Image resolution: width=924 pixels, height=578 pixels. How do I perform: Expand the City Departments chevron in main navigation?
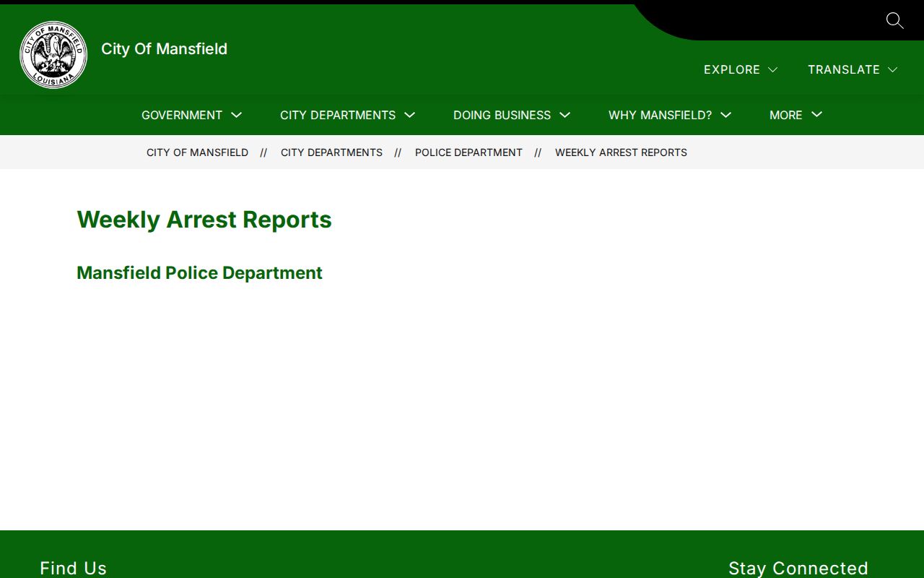coord(410,115)
